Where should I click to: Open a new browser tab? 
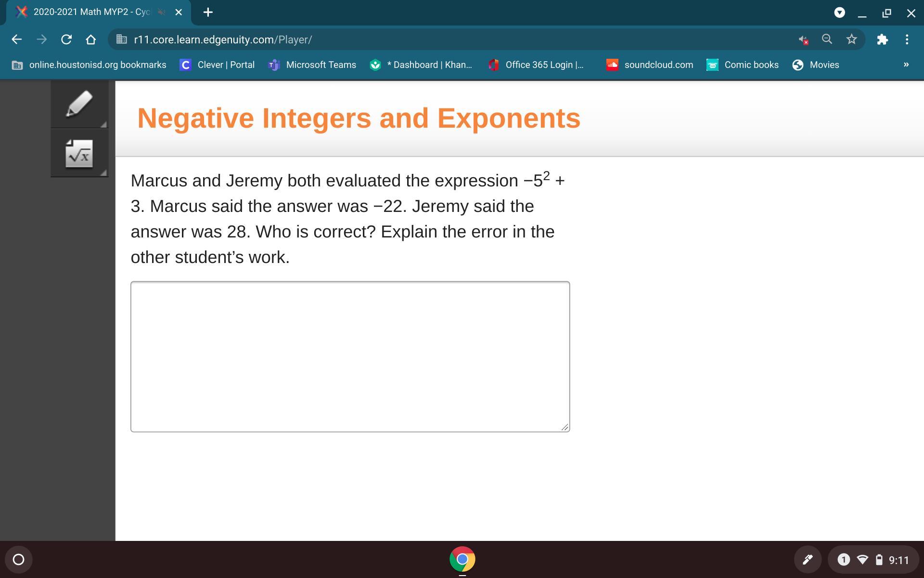coord(208,13)
